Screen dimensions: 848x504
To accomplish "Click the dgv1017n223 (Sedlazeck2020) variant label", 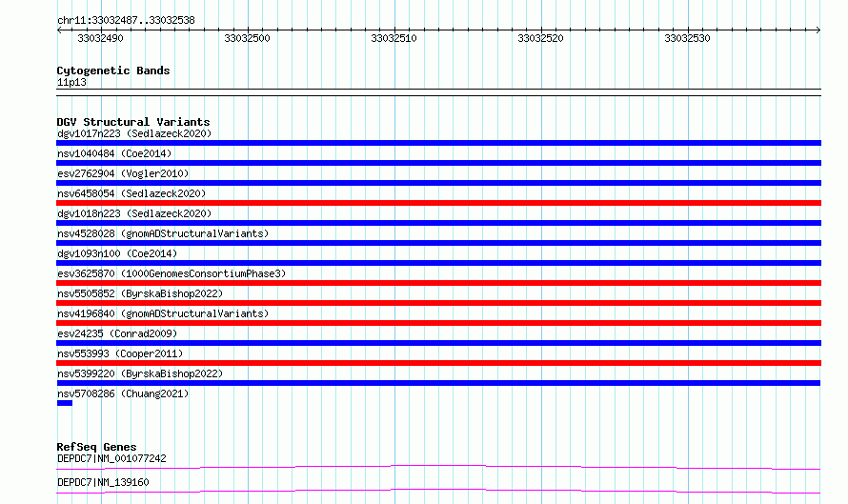I will coord(134,133).
